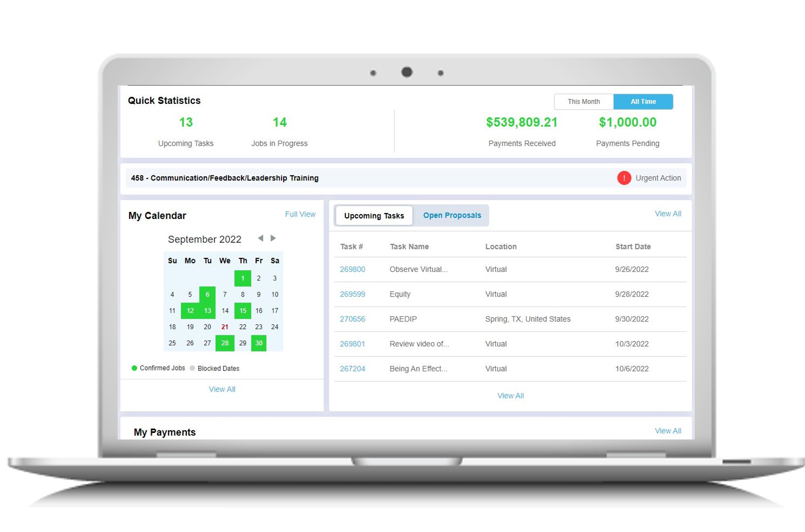The height and width of the screenshot is (532, 805).
Task: Switch to the Upcoming Tasks tab
Action: coord(374,216)
